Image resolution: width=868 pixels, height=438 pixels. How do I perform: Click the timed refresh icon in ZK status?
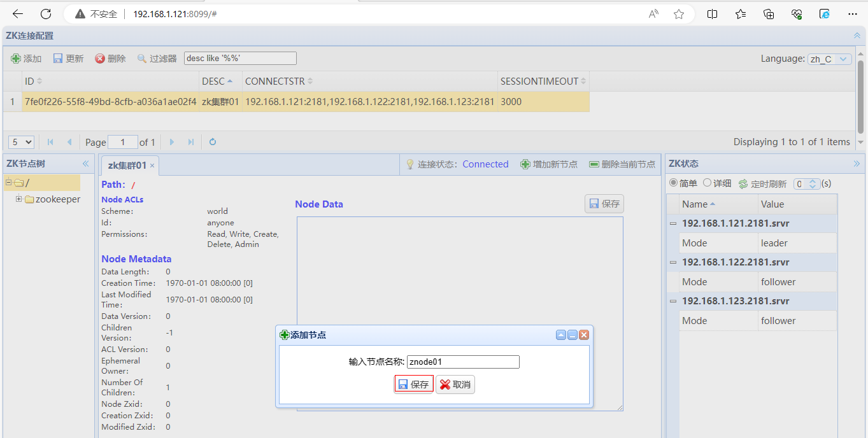[x=743, y=184]
